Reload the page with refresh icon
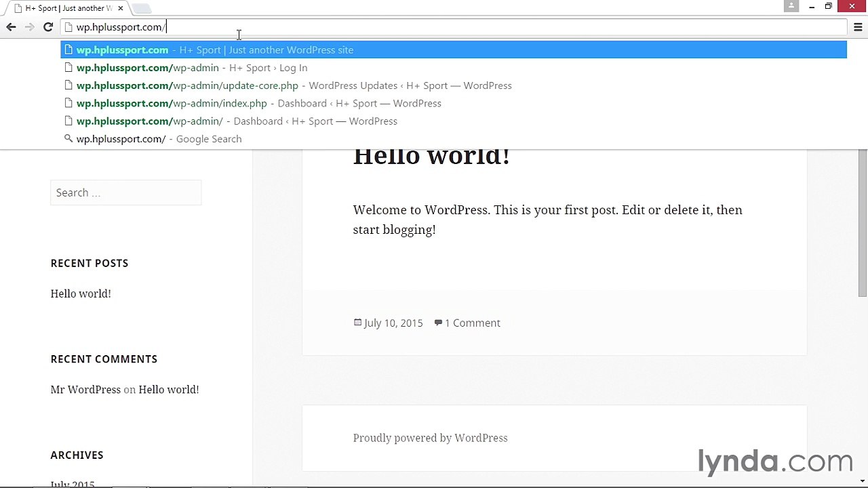 pos(48,27)
